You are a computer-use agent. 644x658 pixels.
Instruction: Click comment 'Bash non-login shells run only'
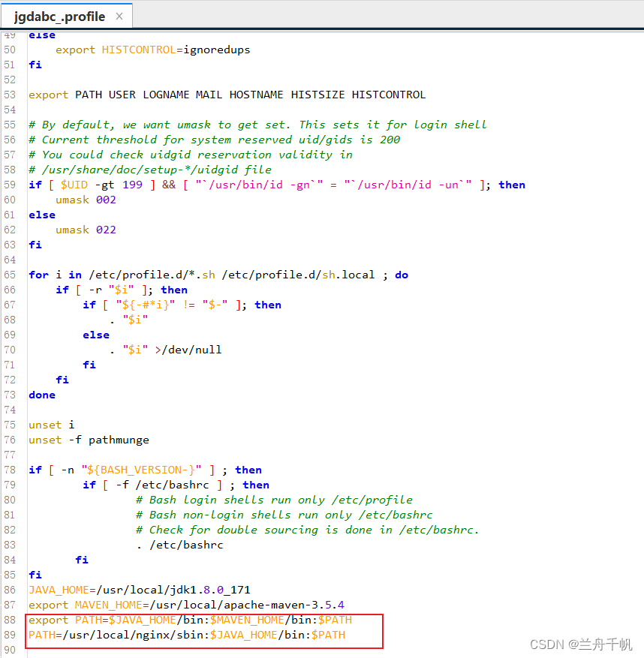coord(250,515)
